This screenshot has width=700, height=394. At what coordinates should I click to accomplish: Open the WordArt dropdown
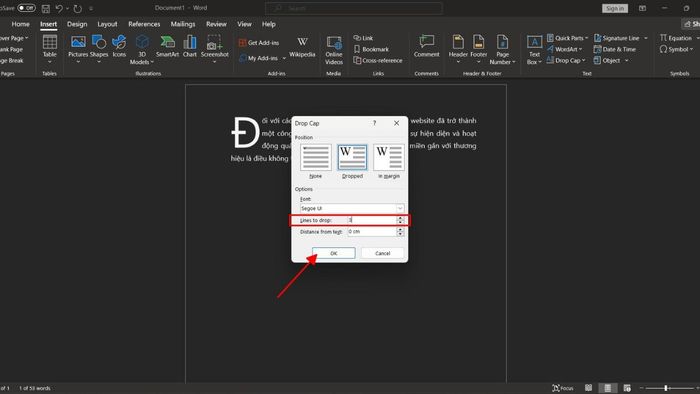565,50
